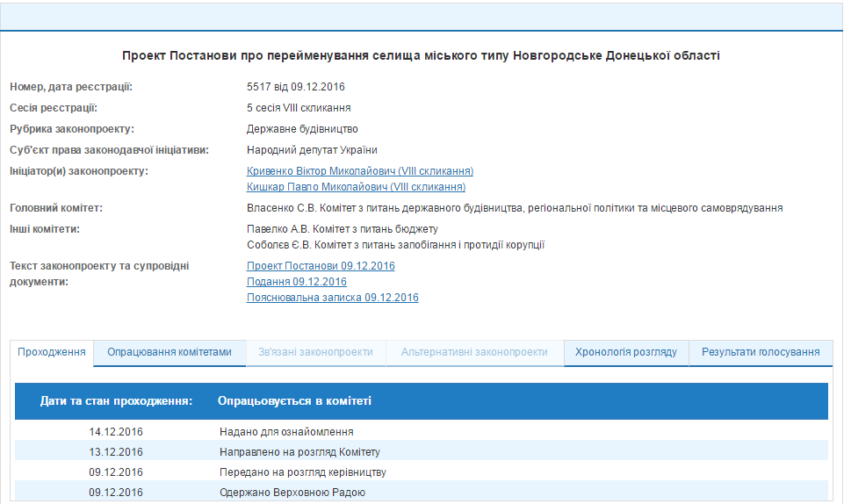The width and height of the screenshot is (844, 504).
Task: Click the label Рубрика законопроекту
Action: [72, 129]
